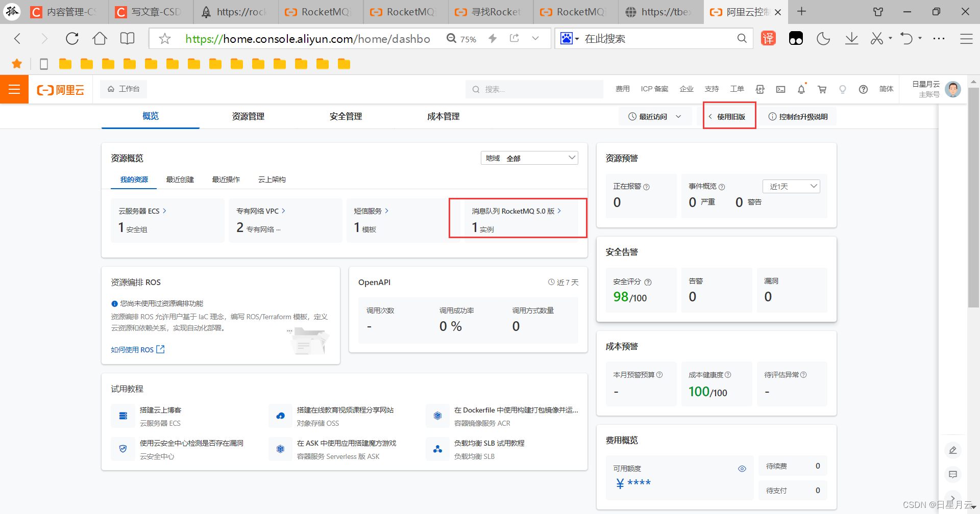The width and height of the screenshot is (980, 514).
Task: Open 负载均衡 SLB 试用教程 tutorial
Action: (489, 443)
